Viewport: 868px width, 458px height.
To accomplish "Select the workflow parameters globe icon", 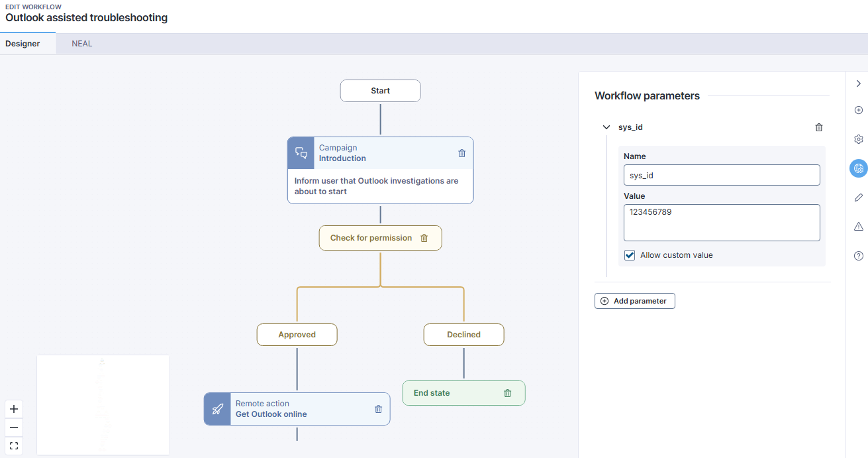I will (858, 168).
